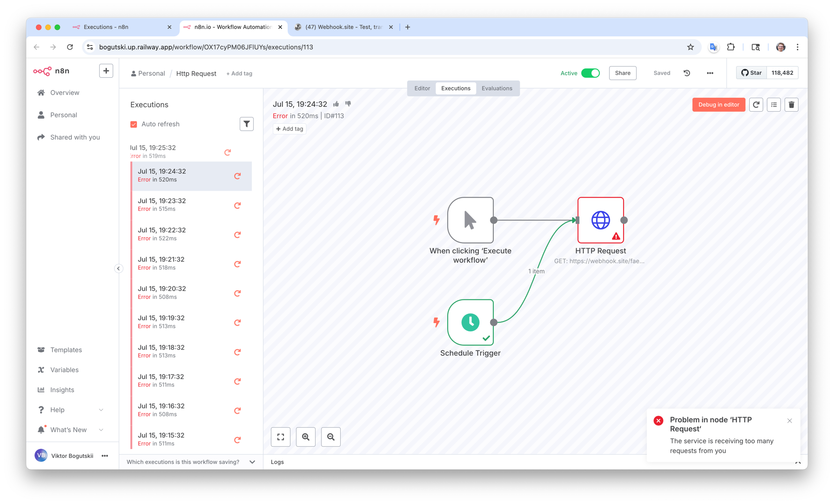Image resolution: width=834 pixels, height=504 pixels.
Task: Select the HTTP Request node
Action: [x=600, y=220]
